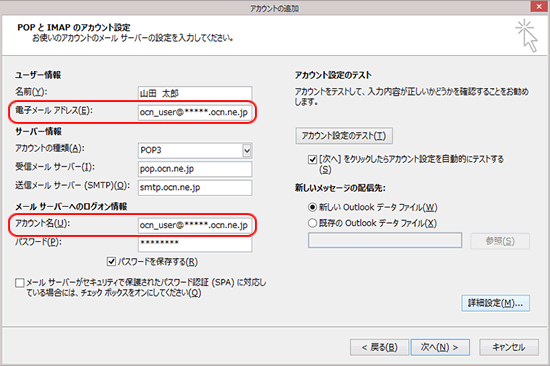
Task: Click the パスワード input field
Action: (195, 244)
